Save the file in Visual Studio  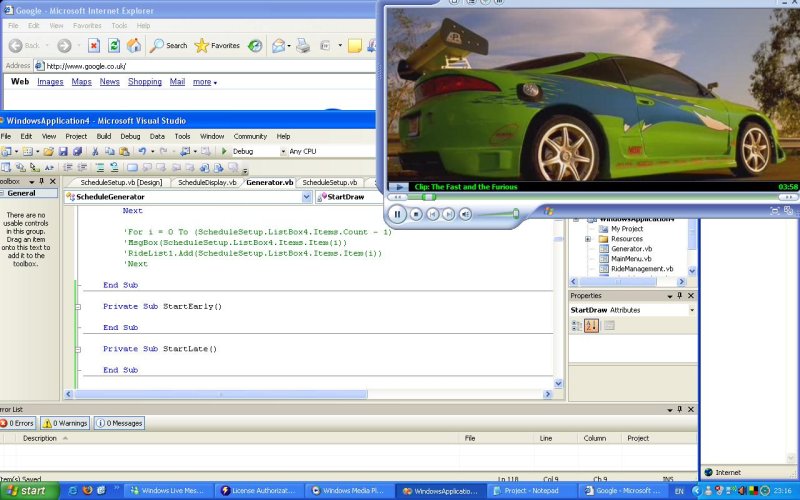click(63, 151)
